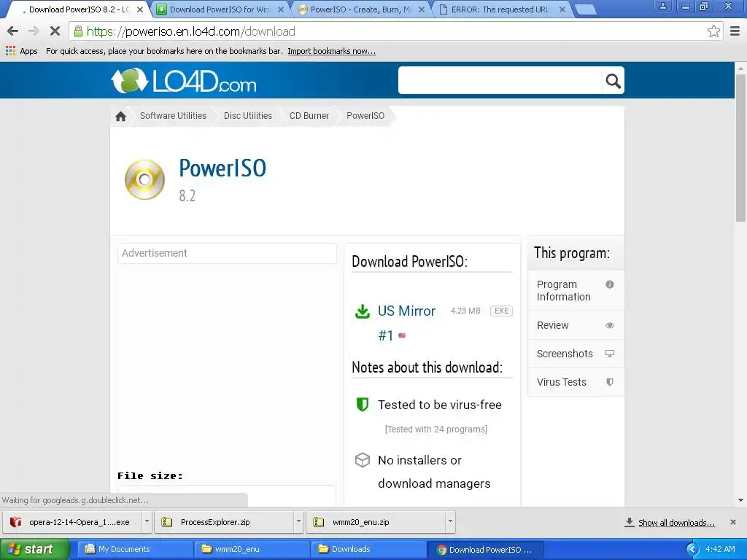Click Tested with 24 programs text
This screenshot has height=560, width=747.
[436, 429]
